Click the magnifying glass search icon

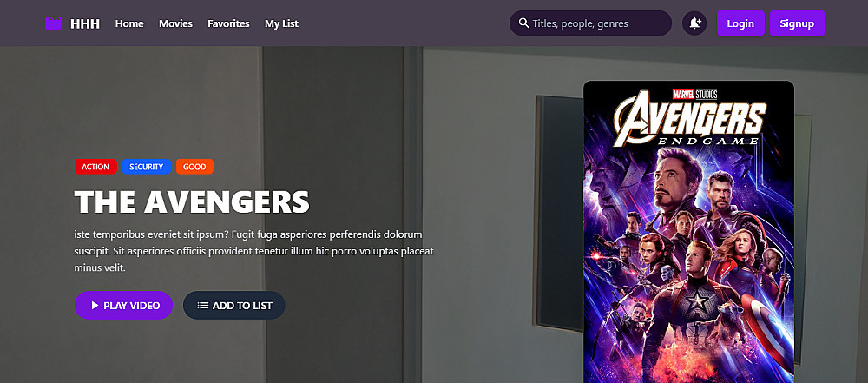(x=523, y=23)
